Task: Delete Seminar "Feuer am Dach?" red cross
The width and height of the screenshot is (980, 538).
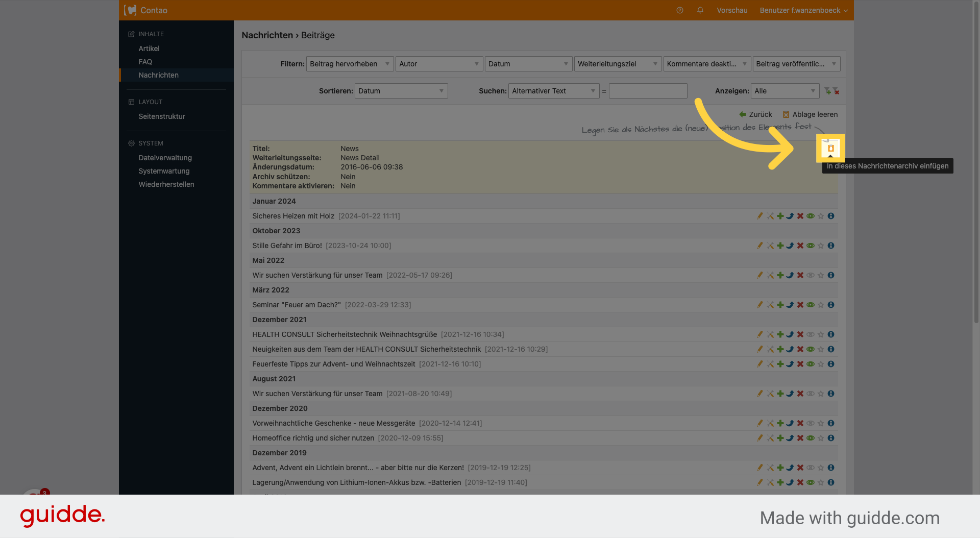Action: (x=800, y=305)
